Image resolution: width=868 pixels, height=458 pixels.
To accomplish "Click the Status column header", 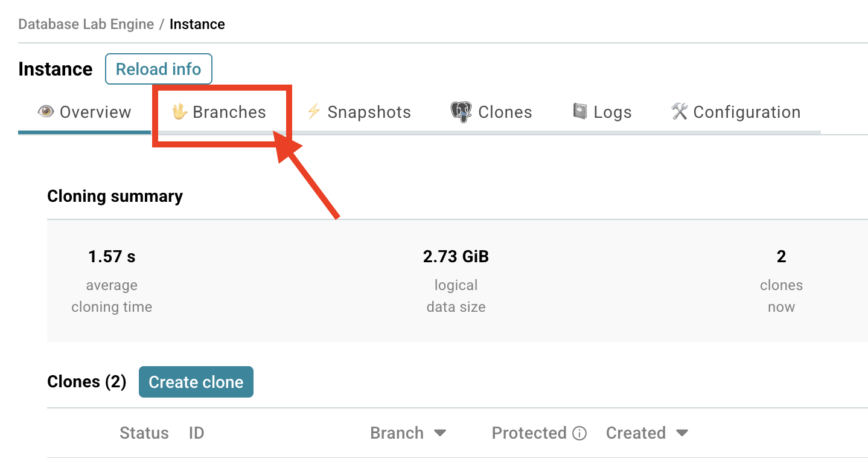I will point(144,433).
